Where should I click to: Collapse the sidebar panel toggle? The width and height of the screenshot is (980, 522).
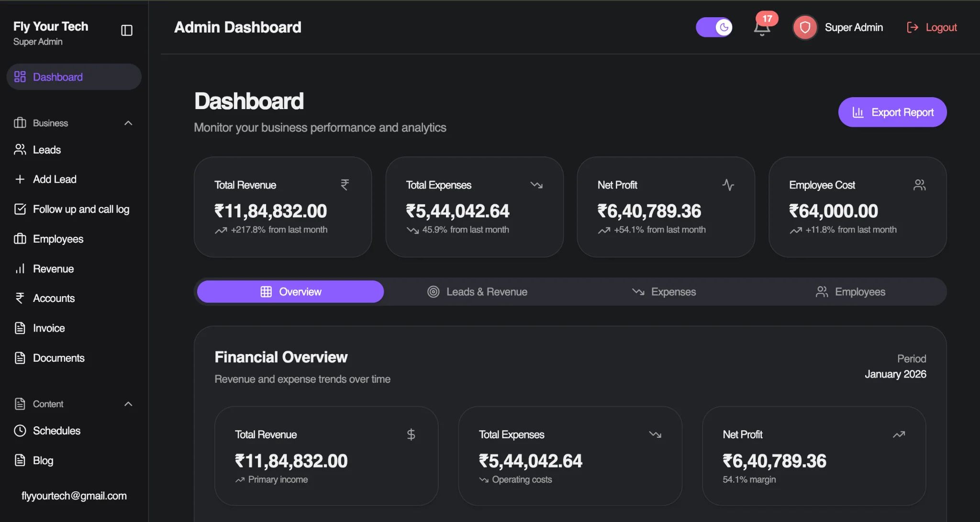[127, 30]
